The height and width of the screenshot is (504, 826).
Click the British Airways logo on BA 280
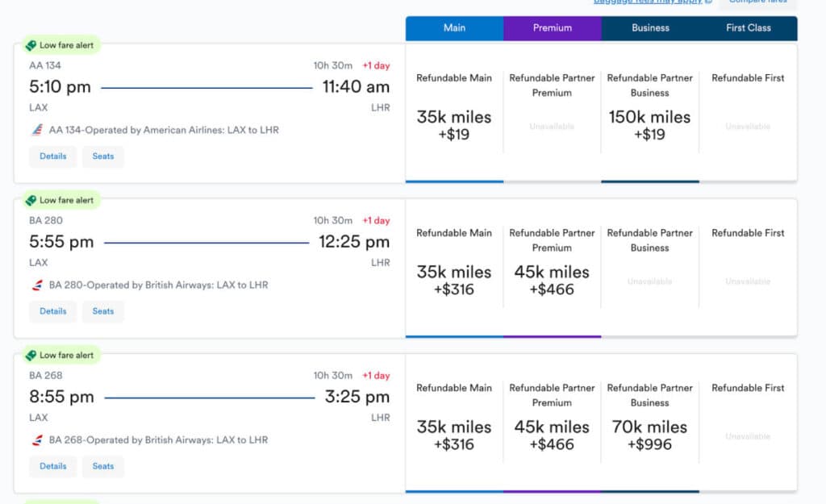tap(37, 285)
